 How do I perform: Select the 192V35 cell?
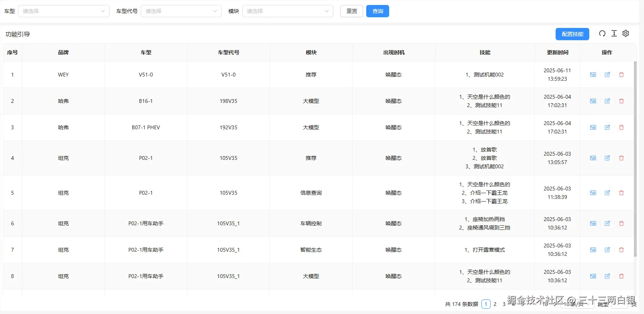tap(228, 127)
